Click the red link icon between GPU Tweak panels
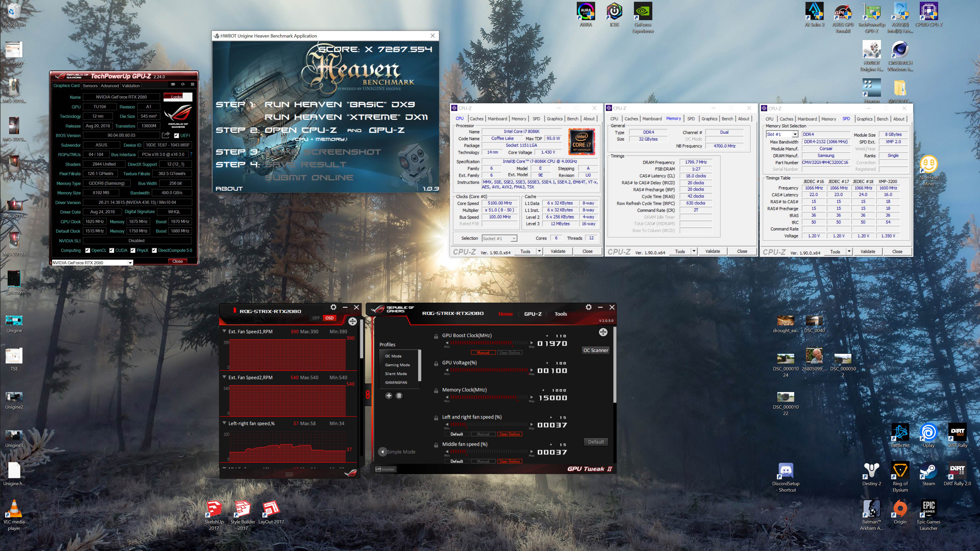980x551 pixels. [367, 394]
